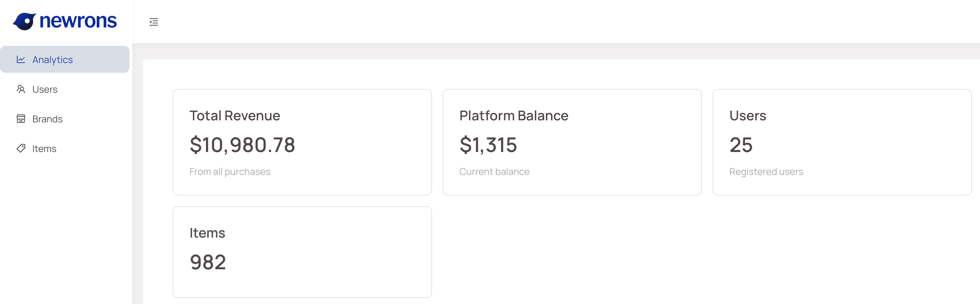Click the line-chart icon beside Analytics

click(21, 59)
